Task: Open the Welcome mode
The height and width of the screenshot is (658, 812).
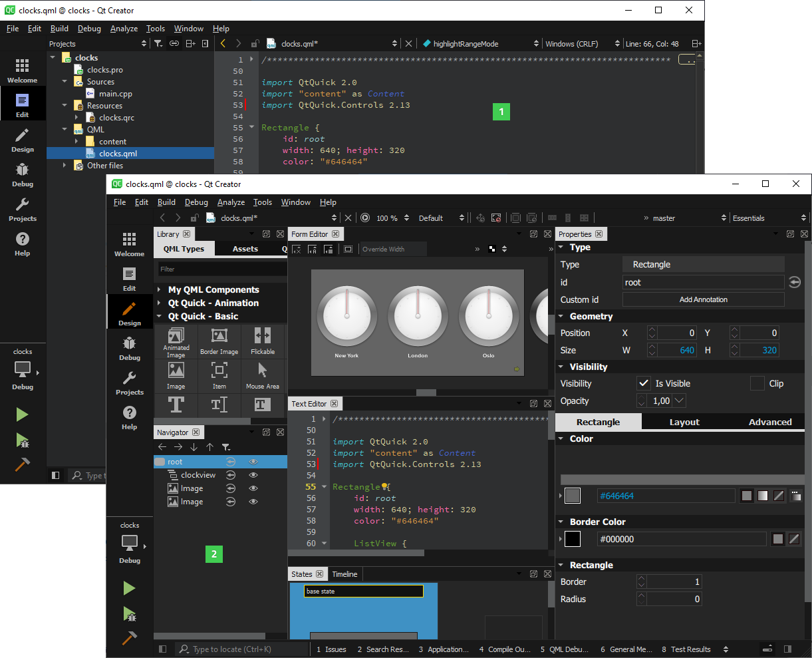Action: pyautogui.click(x=129, y=243)
